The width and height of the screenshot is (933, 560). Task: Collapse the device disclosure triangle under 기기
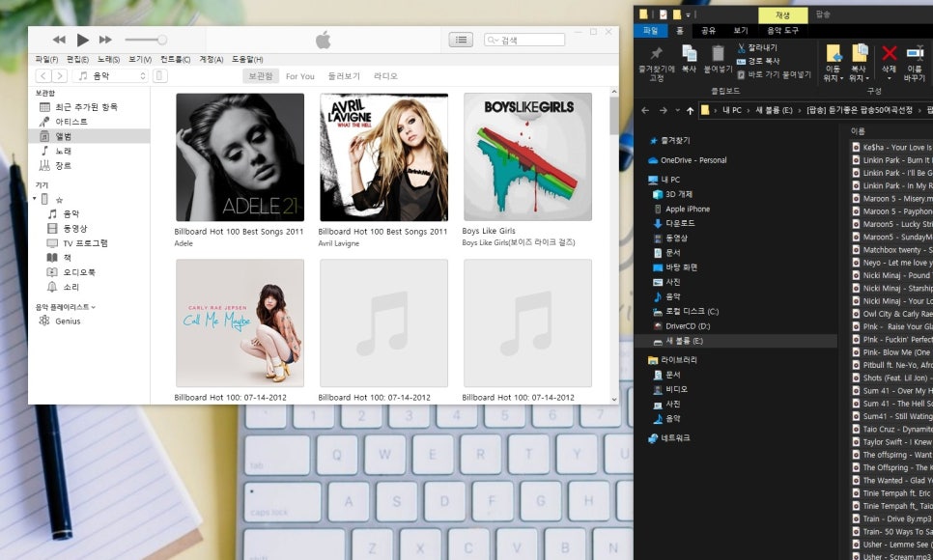point(35,199)
